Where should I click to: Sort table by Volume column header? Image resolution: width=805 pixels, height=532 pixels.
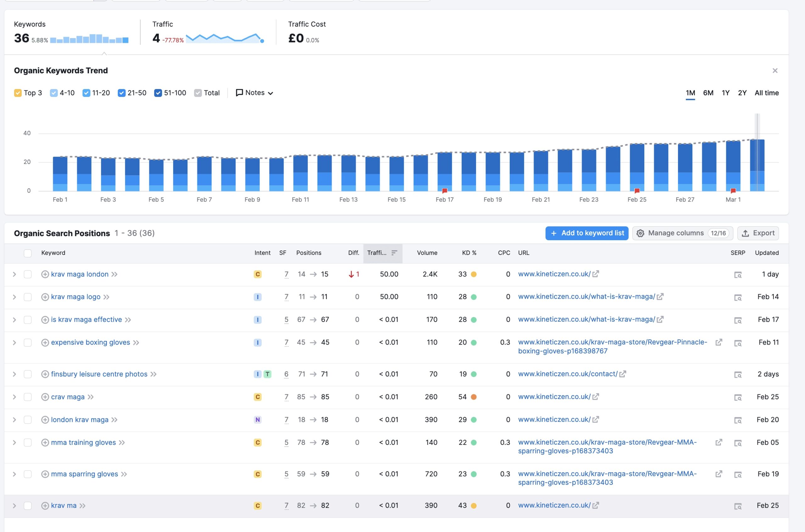click(427, 253)
